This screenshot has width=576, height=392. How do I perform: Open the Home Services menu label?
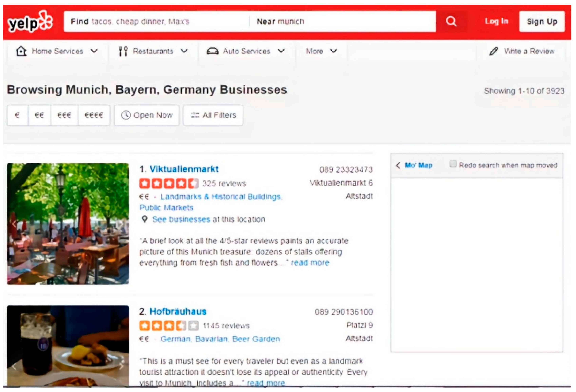pyautogui.click(x=58, y=51)
